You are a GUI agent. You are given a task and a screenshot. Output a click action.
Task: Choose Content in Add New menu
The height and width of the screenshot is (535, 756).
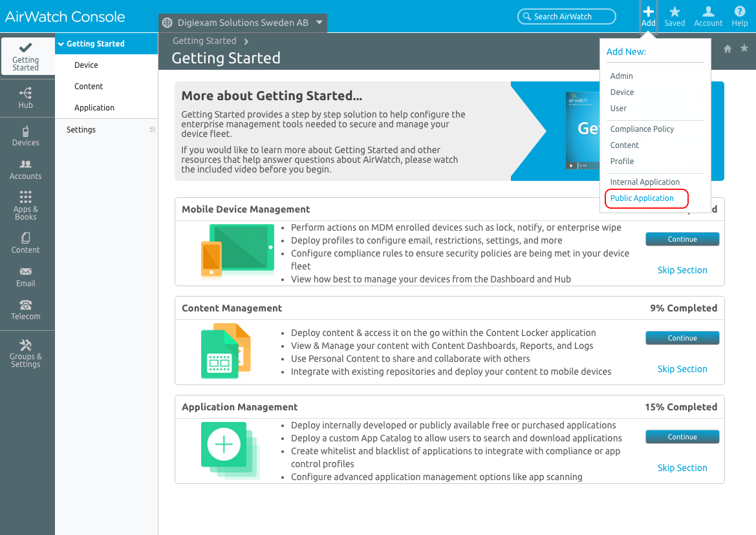click(x=624, y=145)
